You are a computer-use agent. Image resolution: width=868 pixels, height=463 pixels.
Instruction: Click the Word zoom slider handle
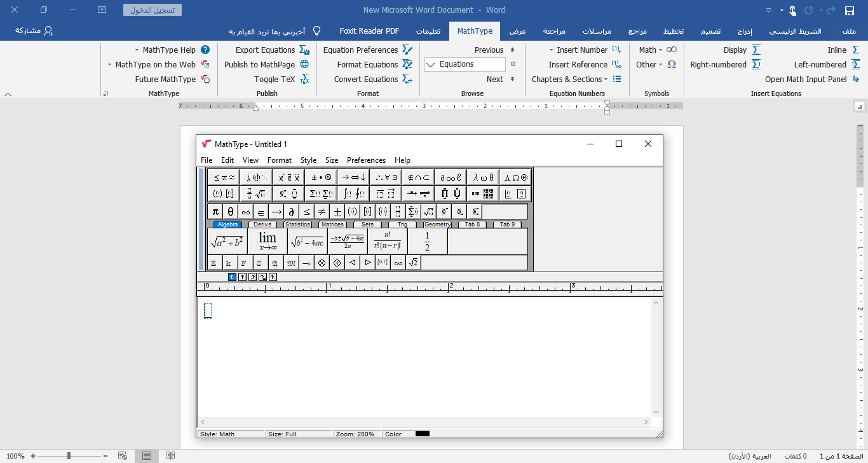[69, 456]
